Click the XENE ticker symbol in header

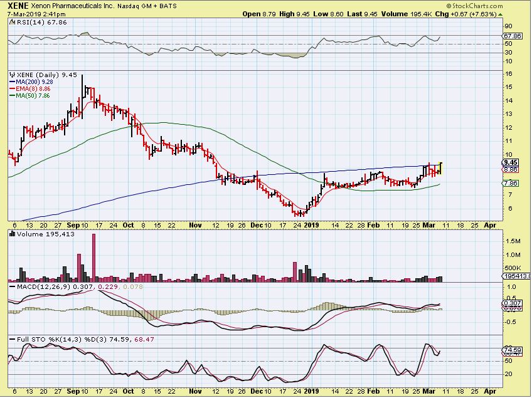tap(18, 6)
